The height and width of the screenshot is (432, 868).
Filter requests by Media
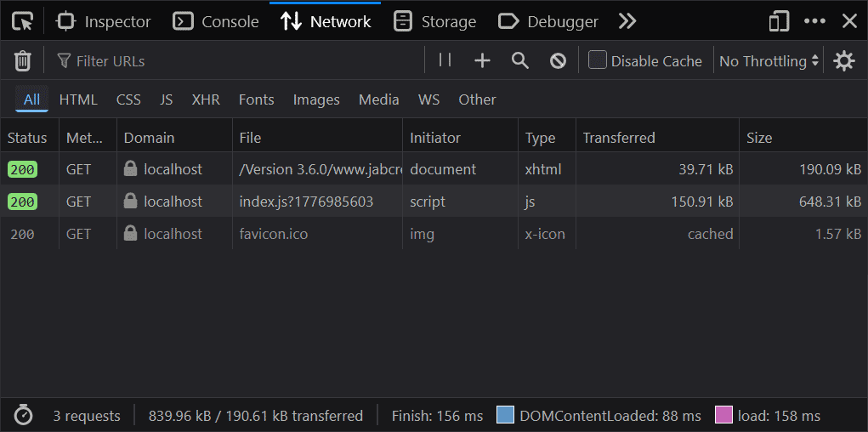tap(378, 99)
